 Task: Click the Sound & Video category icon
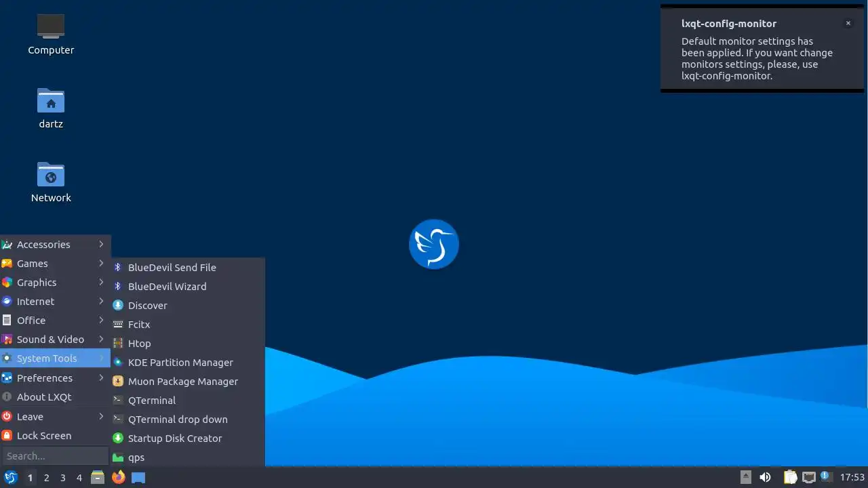tap(7, 339)
